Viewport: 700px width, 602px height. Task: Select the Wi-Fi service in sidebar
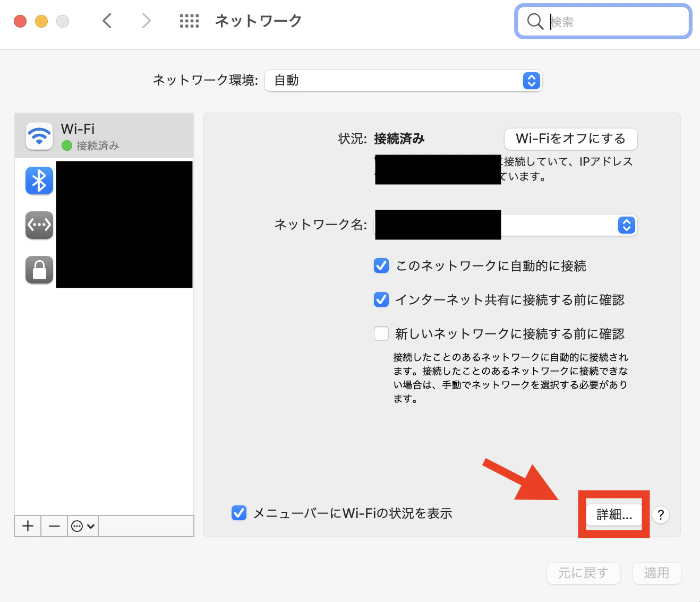[104, 136]
